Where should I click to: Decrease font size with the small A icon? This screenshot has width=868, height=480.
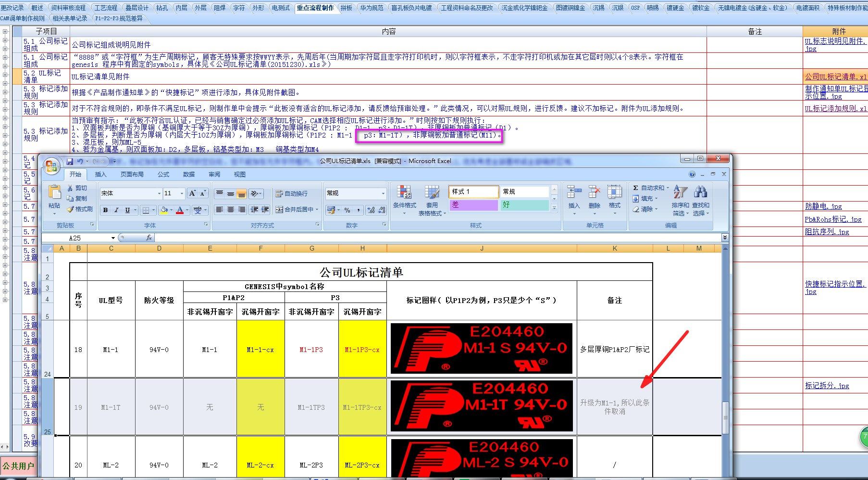tap(203, 193)
